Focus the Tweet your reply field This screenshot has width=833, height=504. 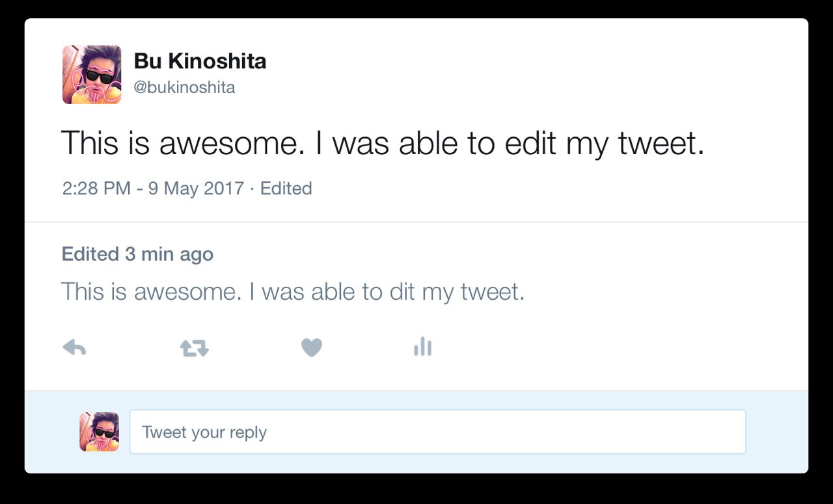pos(437,432)
